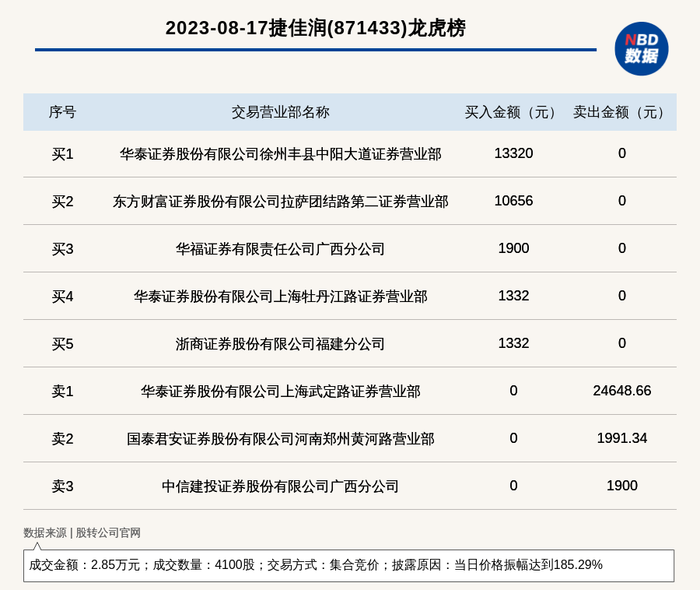
Task: Select the 序号 column header
Action: tap(62, 112)
